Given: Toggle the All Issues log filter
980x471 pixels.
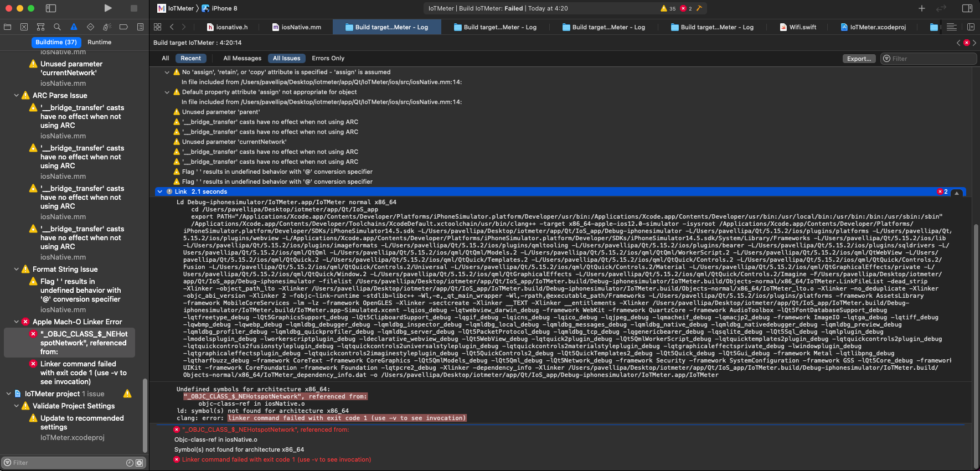Looking at the screenshot, I should pos(286,58).
